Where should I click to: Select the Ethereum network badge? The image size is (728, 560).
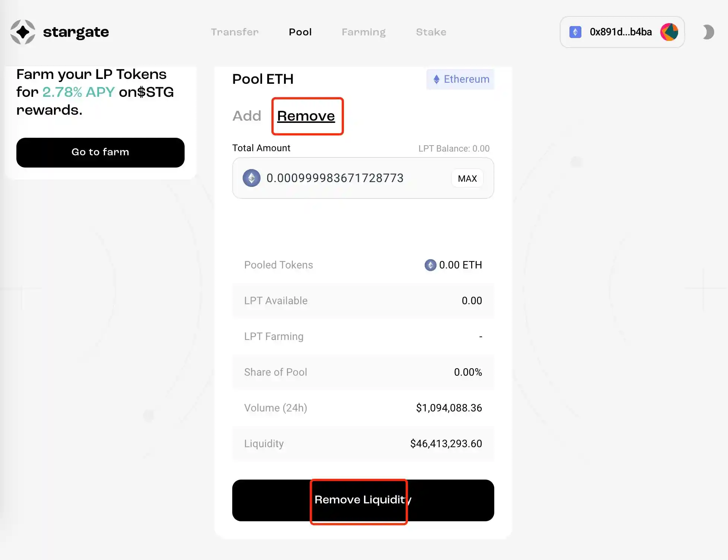460,79
